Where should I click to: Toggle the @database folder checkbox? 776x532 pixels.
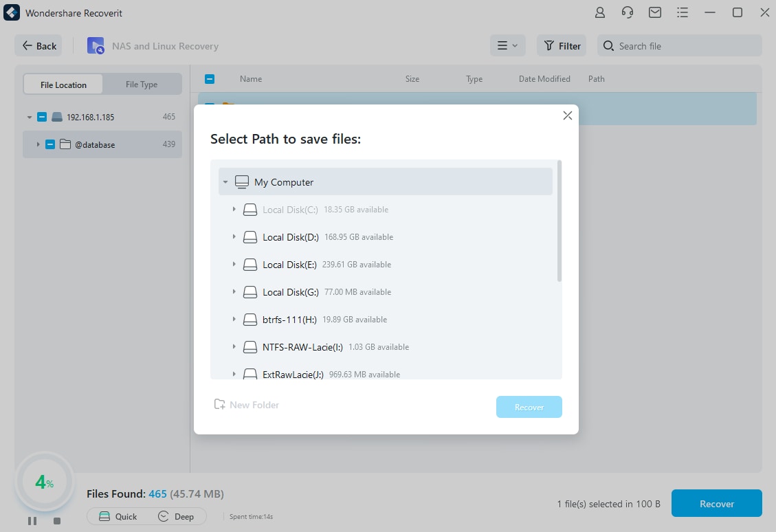coord(50,144)
